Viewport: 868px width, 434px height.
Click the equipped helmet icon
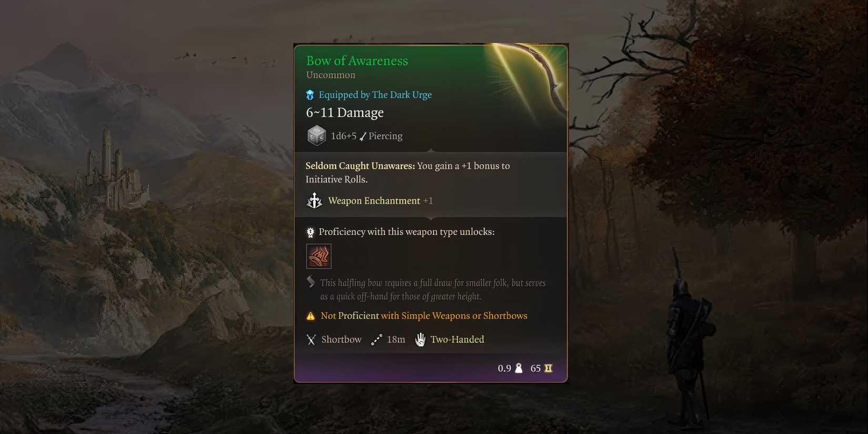coord(310,95)
